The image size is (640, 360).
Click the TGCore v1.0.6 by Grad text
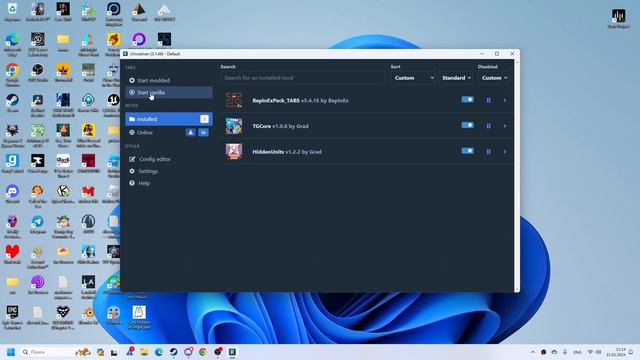(x=280, y=126)
